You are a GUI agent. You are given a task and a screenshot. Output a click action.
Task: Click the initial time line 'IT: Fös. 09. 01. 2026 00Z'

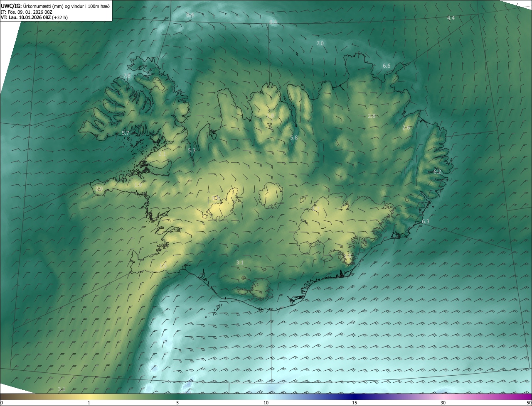27,12
